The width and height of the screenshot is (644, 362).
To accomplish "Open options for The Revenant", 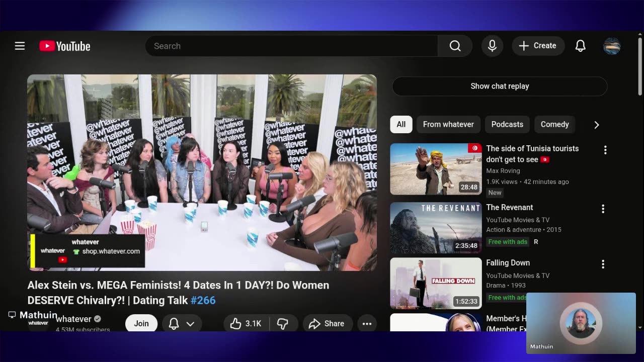I will 603,209.
